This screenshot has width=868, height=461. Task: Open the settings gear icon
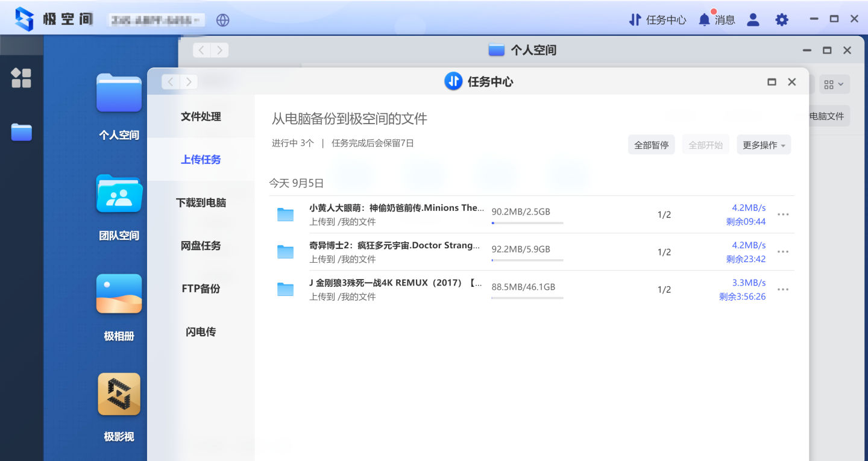[782, 19]
